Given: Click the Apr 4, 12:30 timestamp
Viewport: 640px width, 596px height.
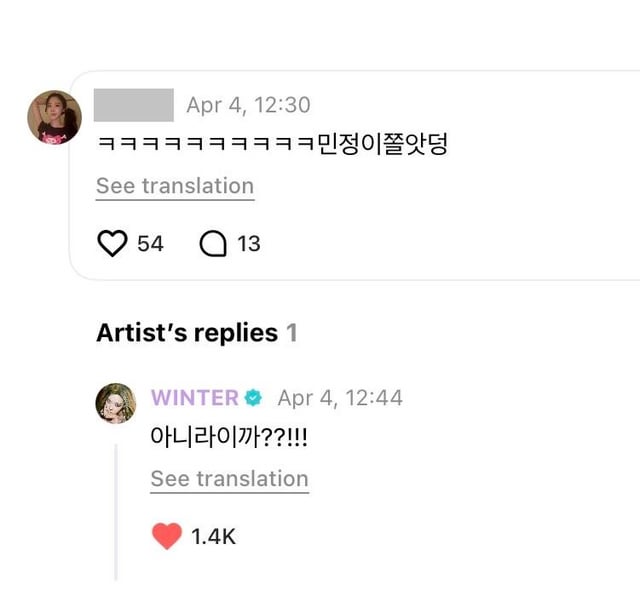Looking at the screenshot, I should pyautogui.click(x=248, y=104).
